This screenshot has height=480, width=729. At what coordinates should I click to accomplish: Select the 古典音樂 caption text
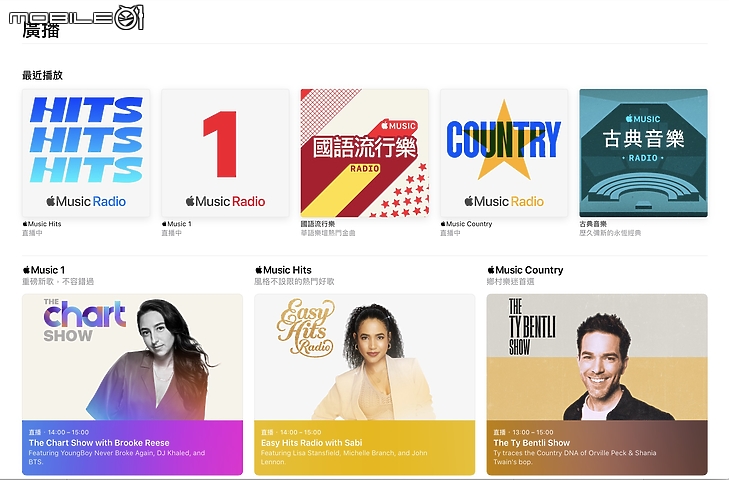(x=593, y=224)
